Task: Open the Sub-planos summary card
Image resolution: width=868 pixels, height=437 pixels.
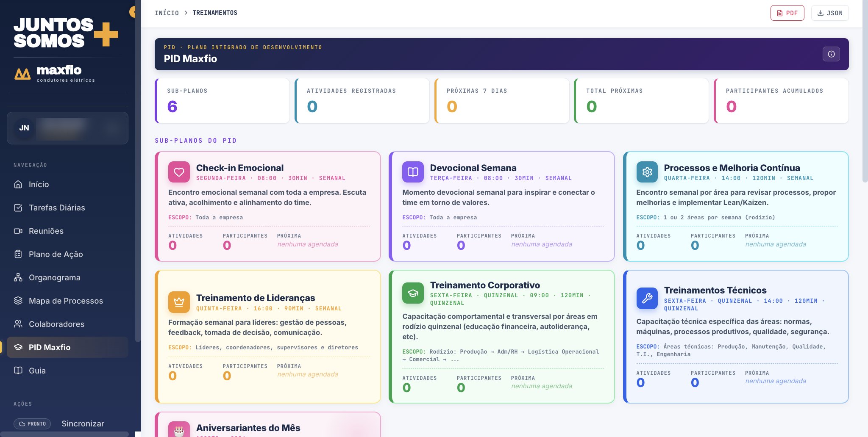Action: [x=223, y=101]
